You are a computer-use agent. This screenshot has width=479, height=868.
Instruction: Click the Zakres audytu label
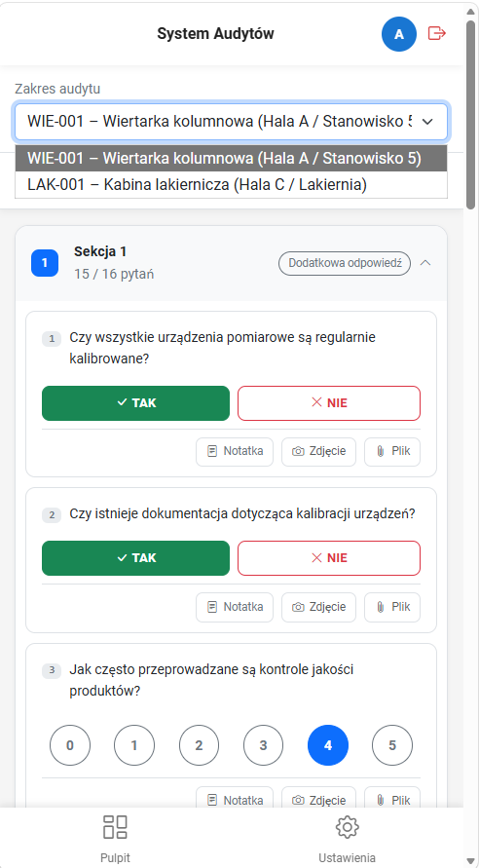coord(57,89)
